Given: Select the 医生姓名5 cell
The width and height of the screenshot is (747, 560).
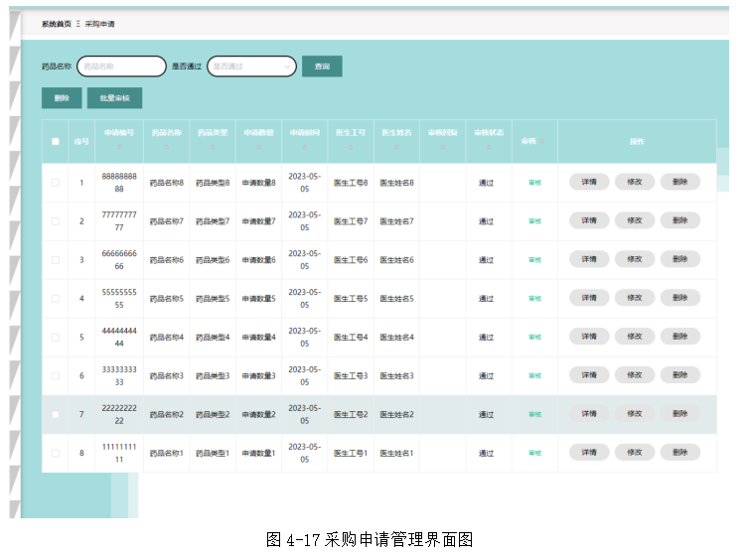Looking at the screenshot, I should coord(397,299).
